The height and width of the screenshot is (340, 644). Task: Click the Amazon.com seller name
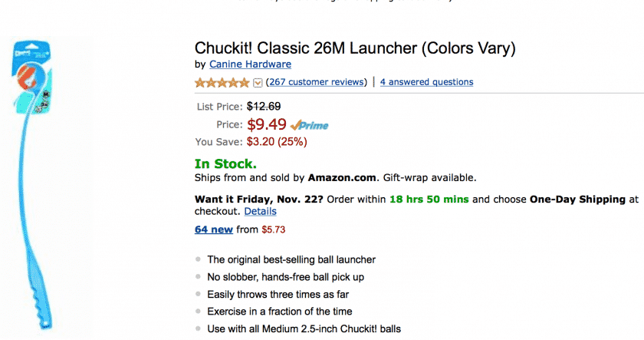click(342, 177)
